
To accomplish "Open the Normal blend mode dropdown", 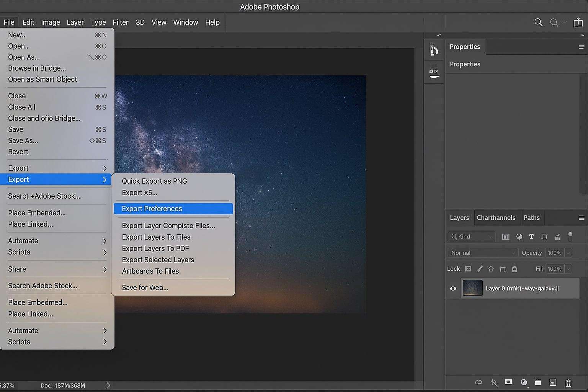I will pyautogui.click(x=482, y=253).
